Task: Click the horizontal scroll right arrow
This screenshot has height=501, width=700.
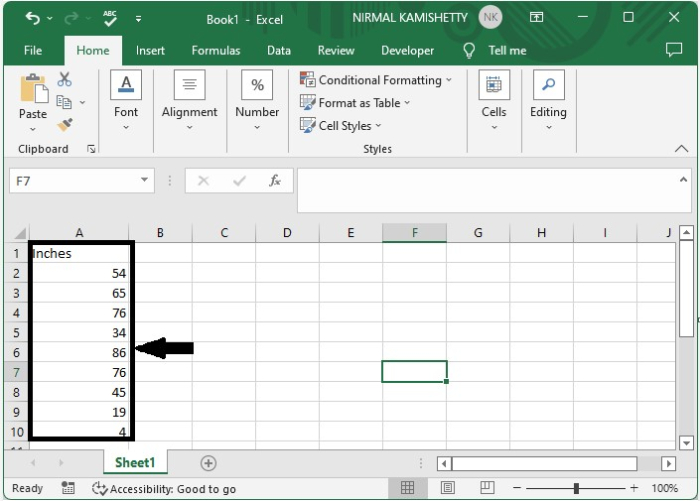Action: [x=669, y=463]
